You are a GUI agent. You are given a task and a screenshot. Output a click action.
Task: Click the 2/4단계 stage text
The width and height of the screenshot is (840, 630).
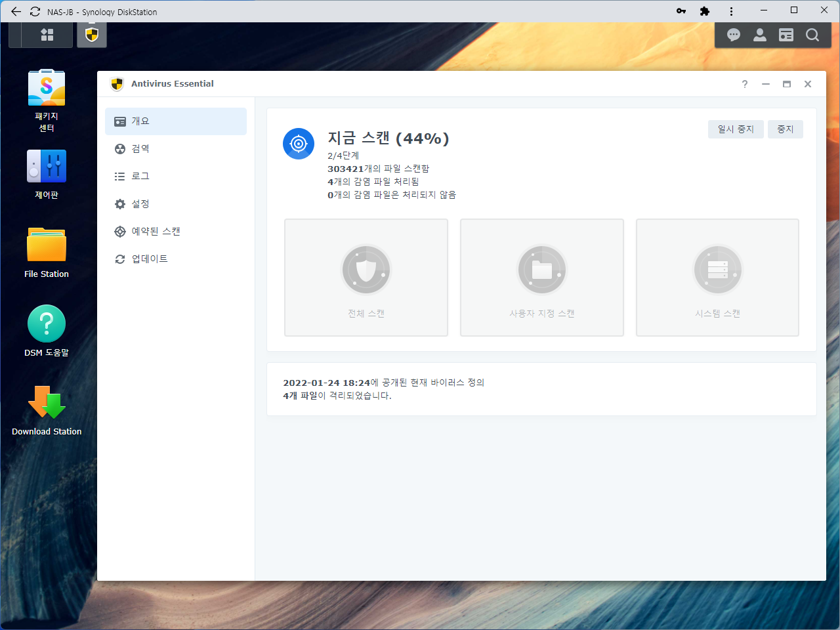(x=343, y=156)
